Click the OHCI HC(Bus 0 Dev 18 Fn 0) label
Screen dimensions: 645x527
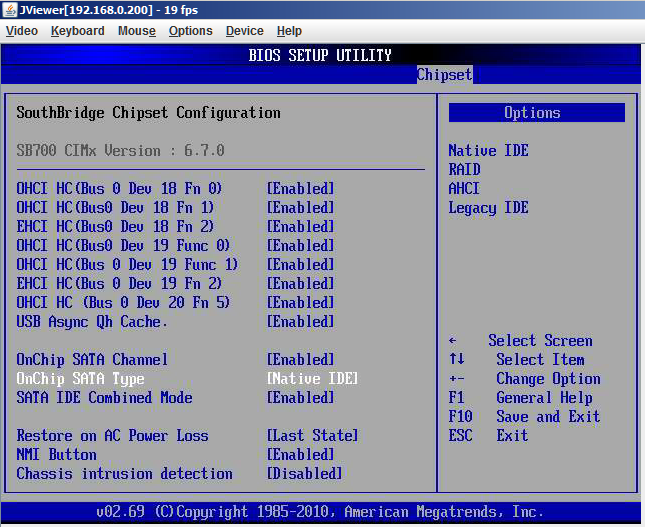[x=119, y=189]
